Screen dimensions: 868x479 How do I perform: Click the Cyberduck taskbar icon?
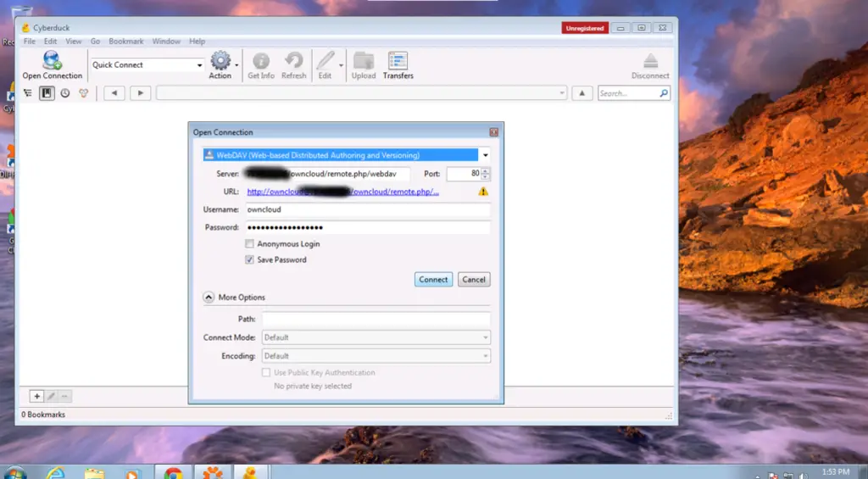(x=250, y=473)
